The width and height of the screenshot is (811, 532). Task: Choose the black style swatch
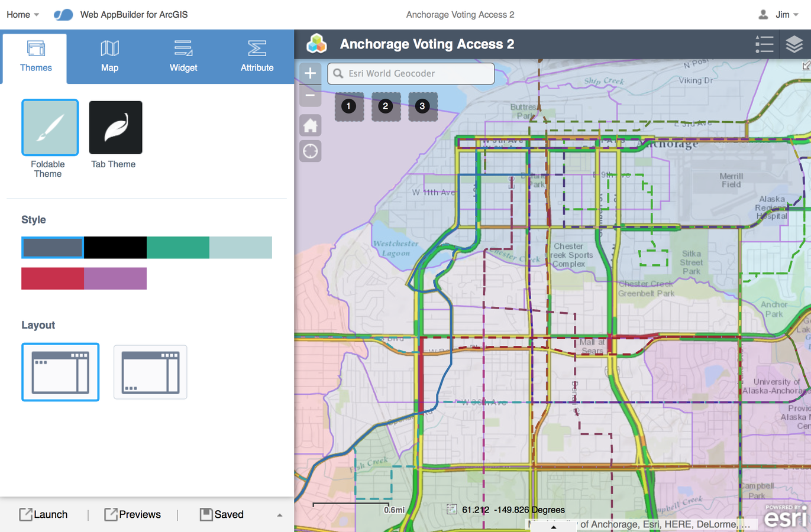(115, 248)
